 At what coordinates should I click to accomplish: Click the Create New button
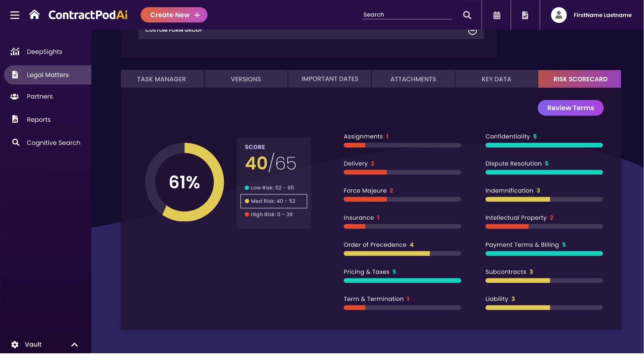pyautogui.click(x=174, y=15)
